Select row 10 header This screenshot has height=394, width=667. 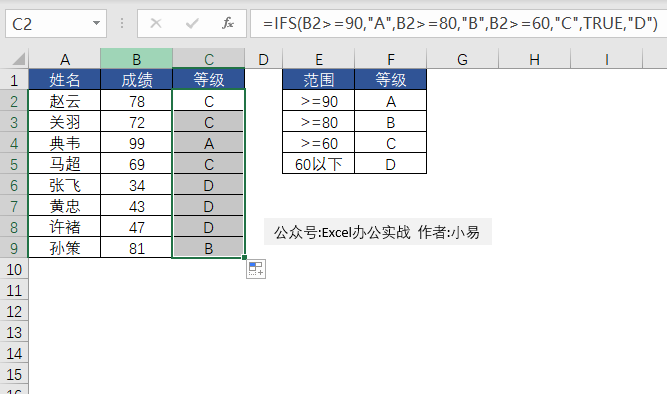[x=14, y=269]
